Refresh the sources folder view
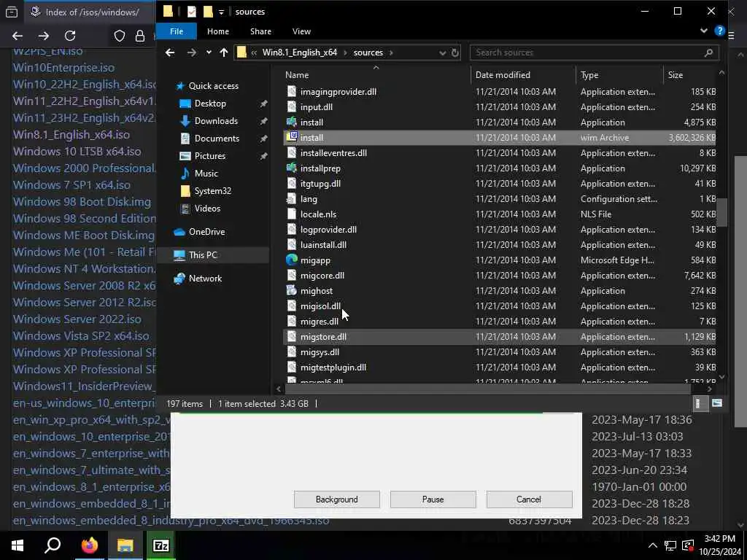This screenshot has width=747, height=560. [455, 52]
